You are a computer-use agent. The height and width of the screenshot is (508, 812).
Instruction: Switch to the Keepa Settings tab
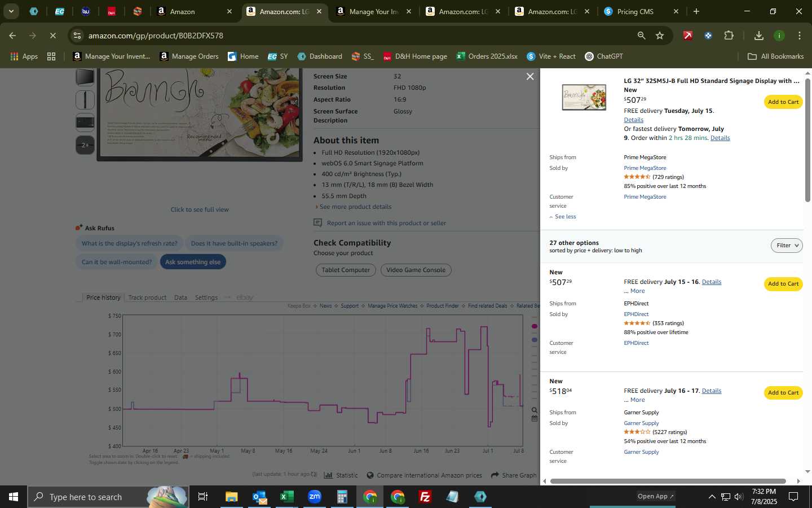tap(206, 297)
